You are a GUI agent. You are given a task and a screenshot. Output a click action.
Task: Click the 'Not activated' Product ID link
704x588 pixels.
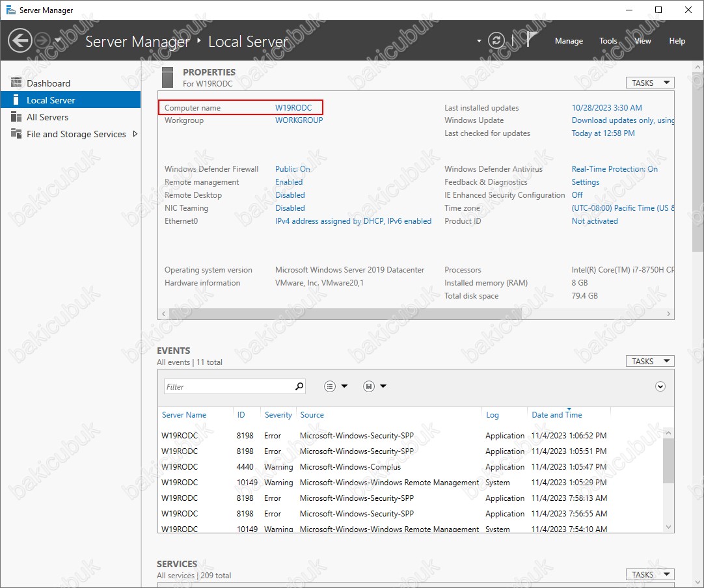(595, 221)
